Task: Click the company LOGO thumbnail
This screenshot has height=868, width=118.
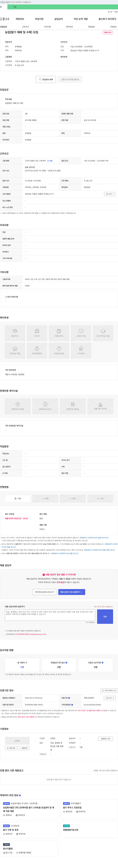Action: pos(17,741)
